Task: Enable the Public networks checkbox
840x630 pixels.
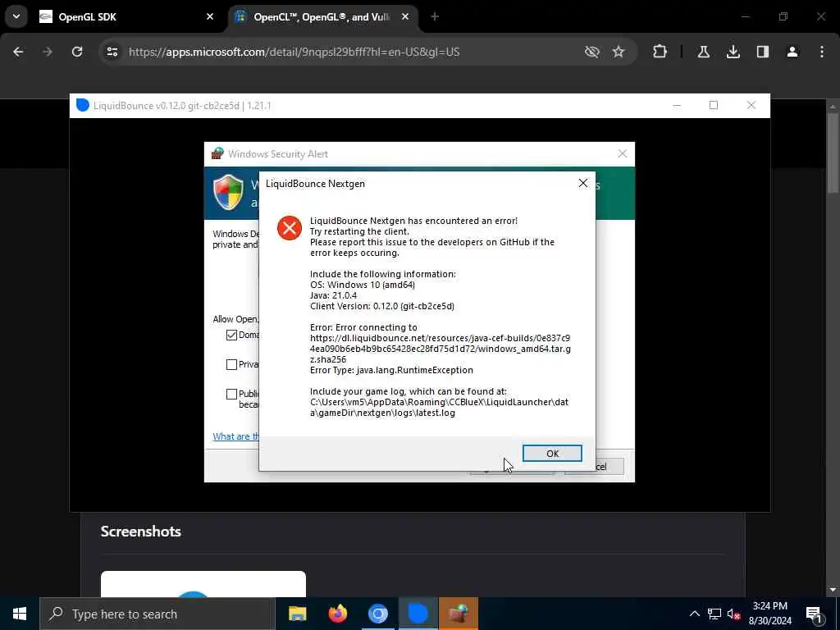Action: pos(231,394)
